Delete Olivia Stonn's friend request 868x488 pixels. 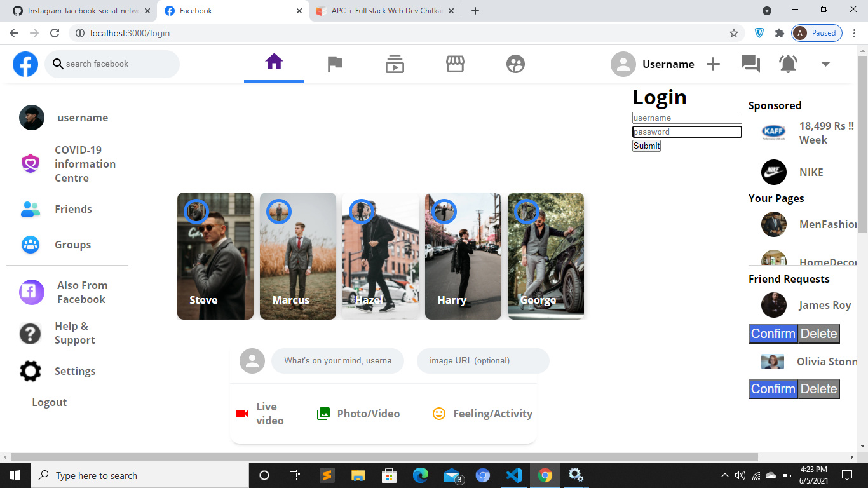pyautogui.click(x=818, y=389)
